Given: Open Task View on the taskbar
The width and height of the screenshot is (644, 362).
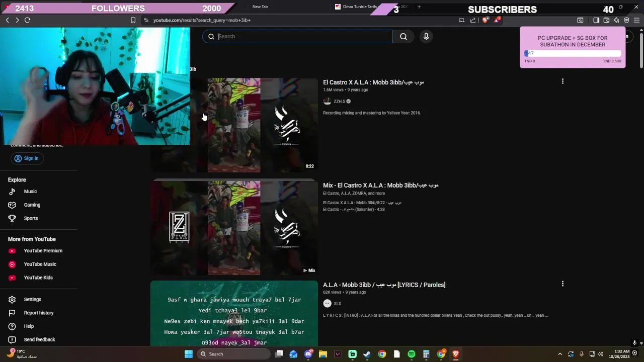Looking at the screenshot, I should (279, 354).
